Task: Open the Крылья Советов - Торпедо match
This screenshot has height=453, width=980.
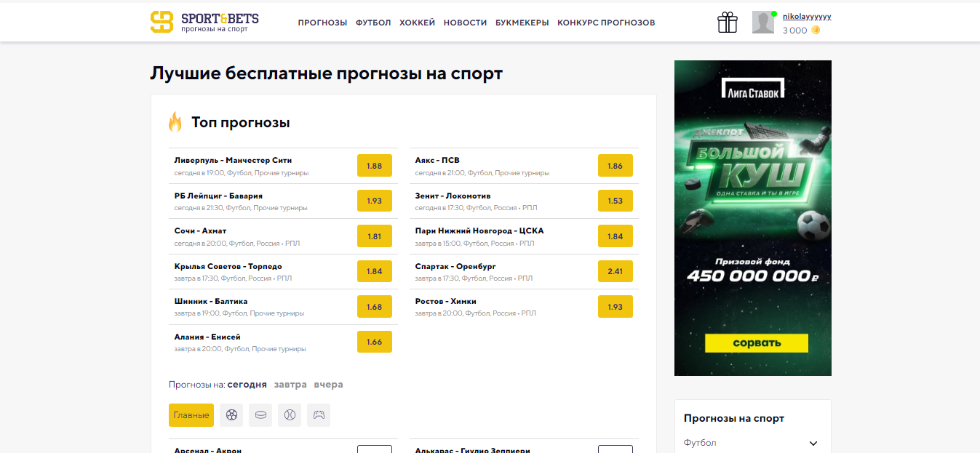Action: (228, 266)
